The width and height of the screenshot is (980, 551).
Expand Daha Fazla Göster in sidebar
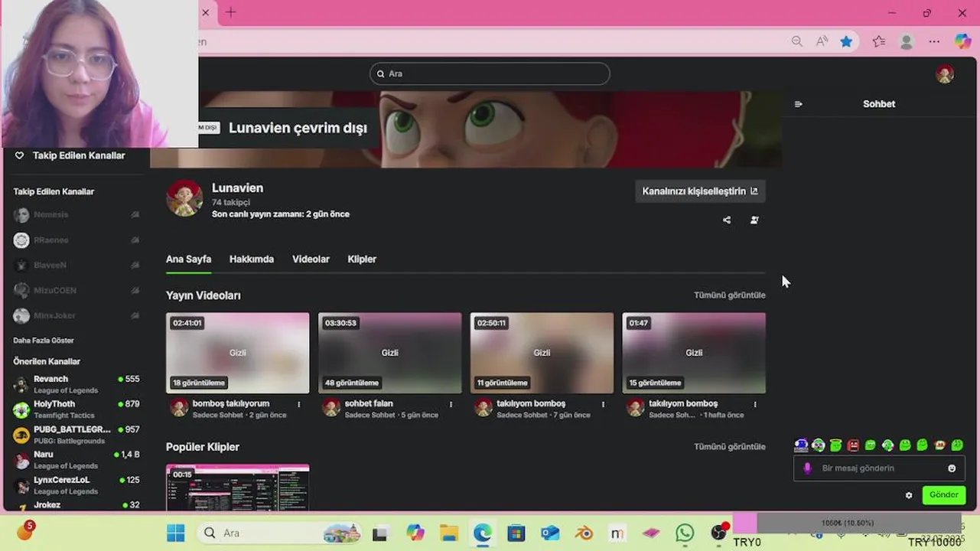44,341
